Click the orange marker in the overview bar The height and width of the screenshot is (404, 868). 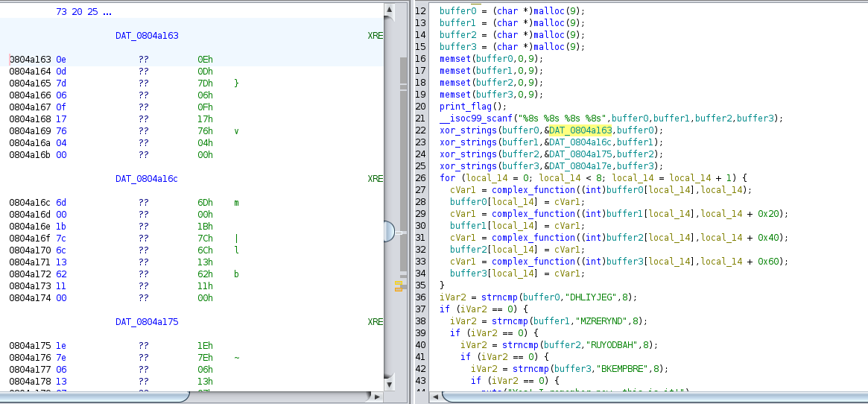[400, 285]
